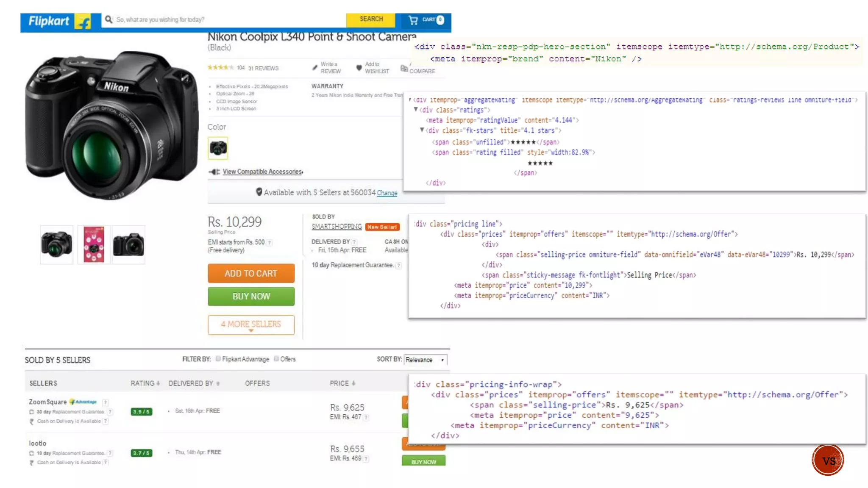Click the red VS circle badge
Screen dimensions: 868x488
tap(828, 460)
